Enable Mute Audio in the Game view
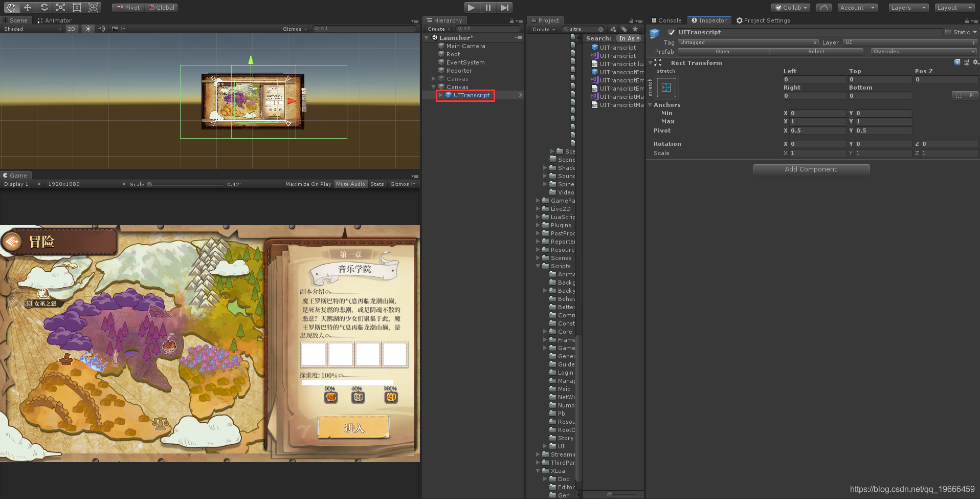 [351, 184]
